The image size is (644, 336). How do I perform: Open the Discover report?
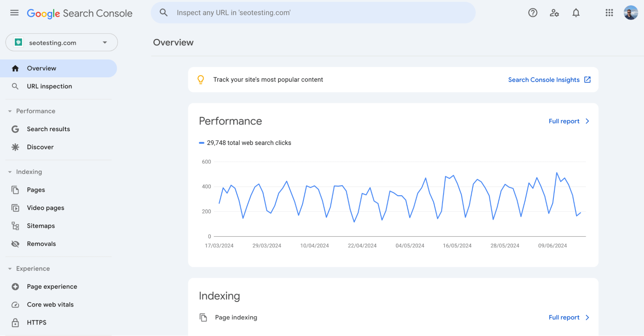(x=58, y=147)
